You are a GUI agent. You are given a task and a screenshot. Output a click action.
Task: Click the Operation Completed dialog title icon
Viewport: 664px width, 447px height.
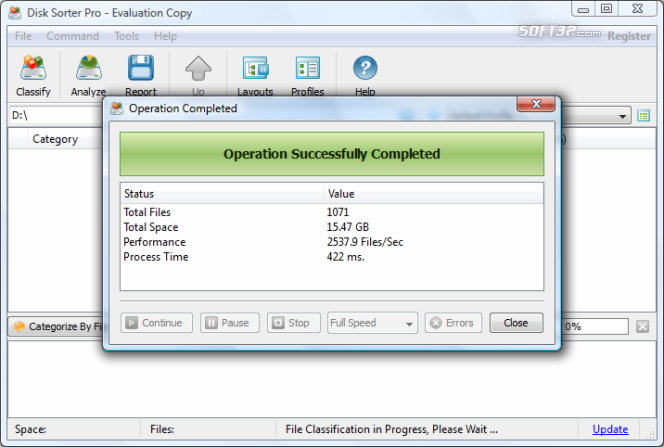tap(116, 108)
